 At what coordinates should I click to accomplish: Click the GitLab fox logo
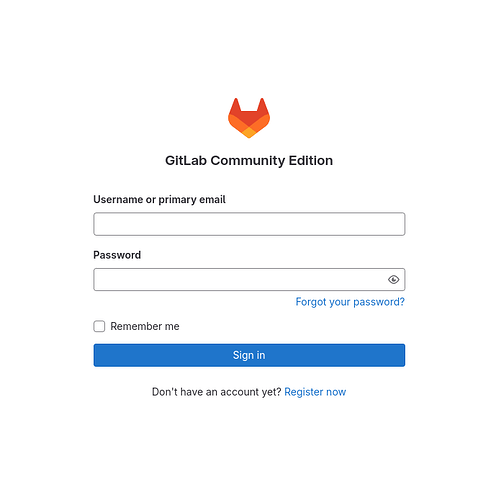(249, 118)
